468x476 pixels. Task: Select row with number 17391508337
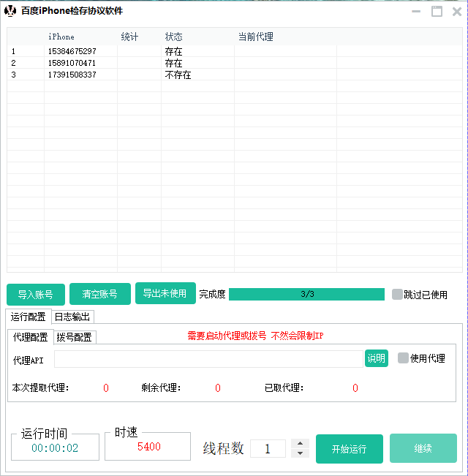[72, 75]
